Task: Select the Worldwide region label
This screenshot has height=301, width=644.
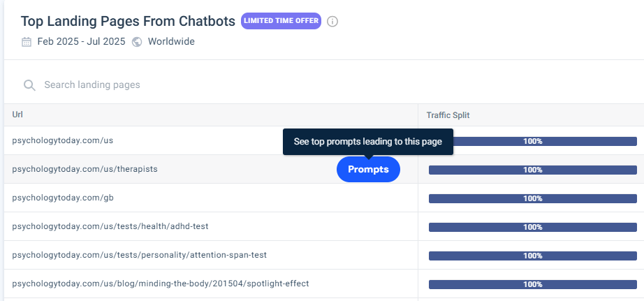Action: (171, 41)
